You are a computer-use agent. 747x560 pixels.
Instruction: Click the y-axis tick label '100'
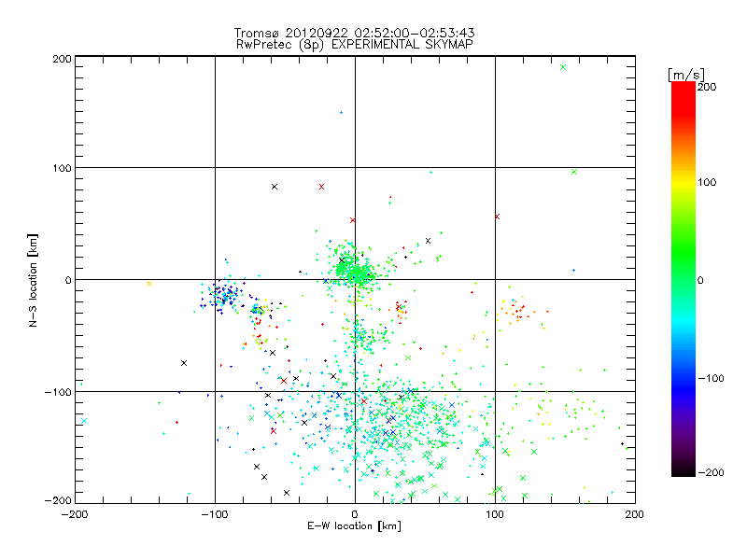point(62,168)
